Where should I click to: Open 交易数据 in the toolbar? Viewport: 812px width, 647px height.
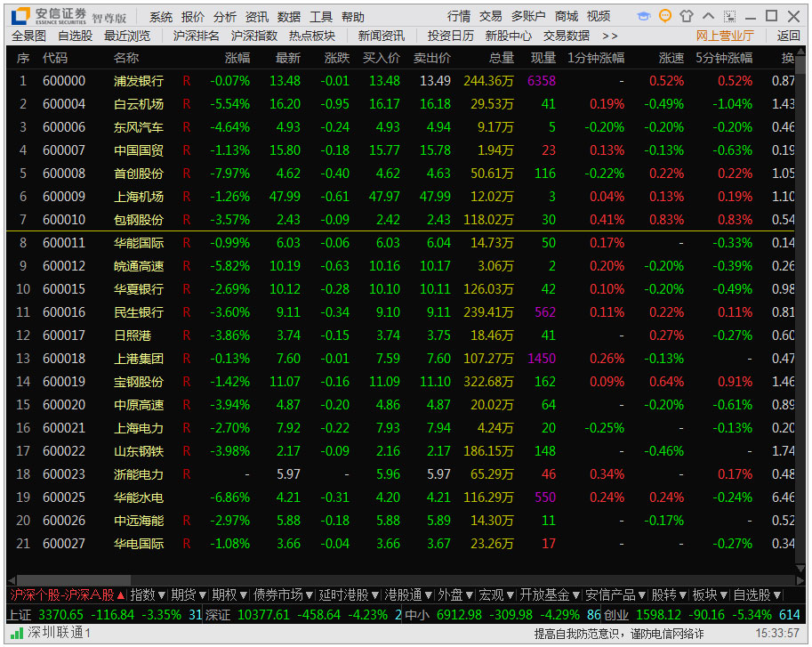pos(567,36)
